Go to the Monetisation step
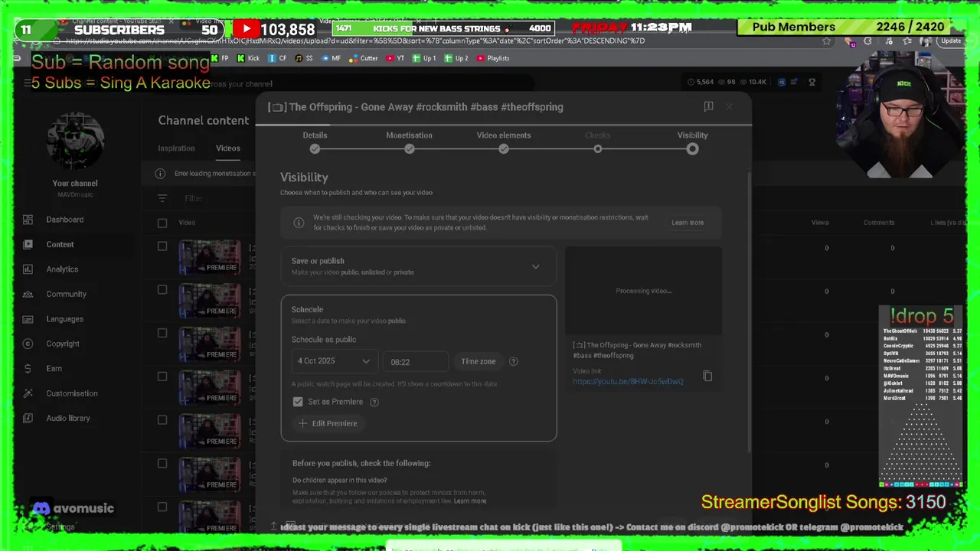The image size is (980, 551). pos(409,142)
